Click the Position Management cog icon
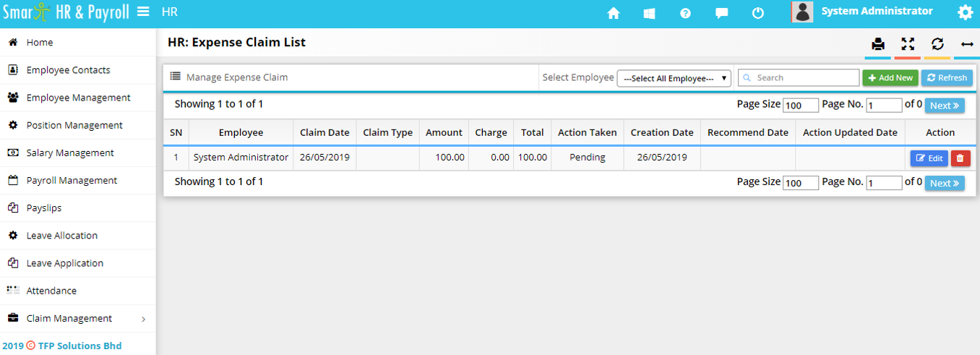Image resolution: width=980 pixels, height=355 pixels. point(13,125)
